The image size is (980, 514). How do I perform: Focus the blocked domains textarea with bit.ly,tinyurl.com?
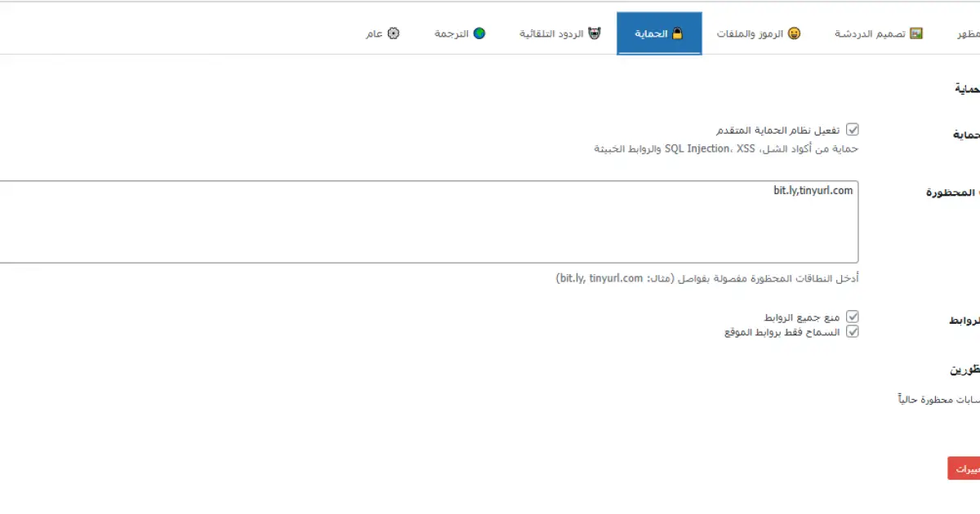pyautogui.click(x=429, y=222)
